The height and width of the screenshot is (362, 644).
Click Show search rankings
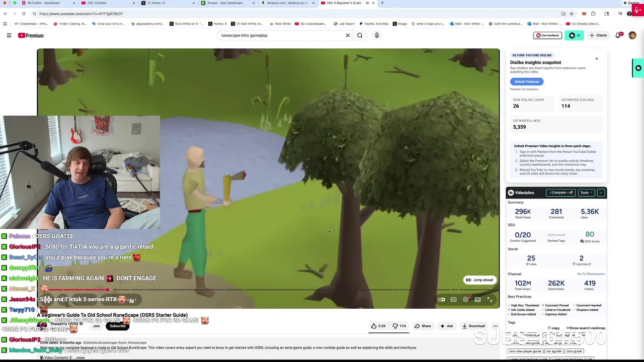click(x=586, y=328)
